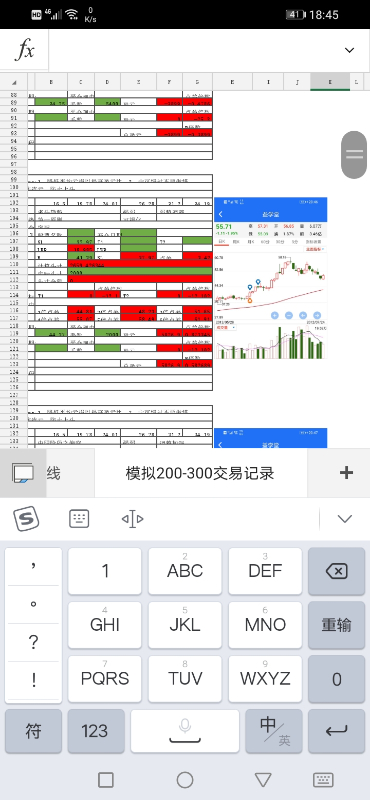Activate cursor move tool icon

coord(132,519)
